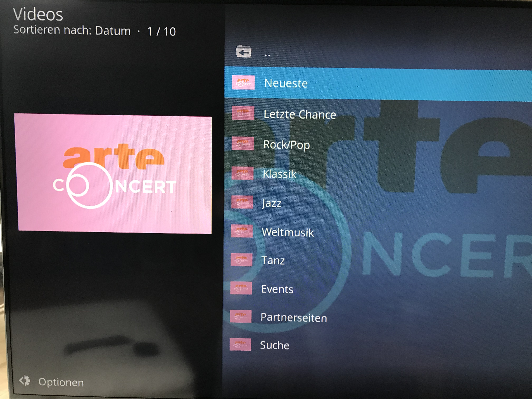Click the arte icon beside Rock/Pop
This screenshot has width=532, height=399.
(x=243, y=144)
